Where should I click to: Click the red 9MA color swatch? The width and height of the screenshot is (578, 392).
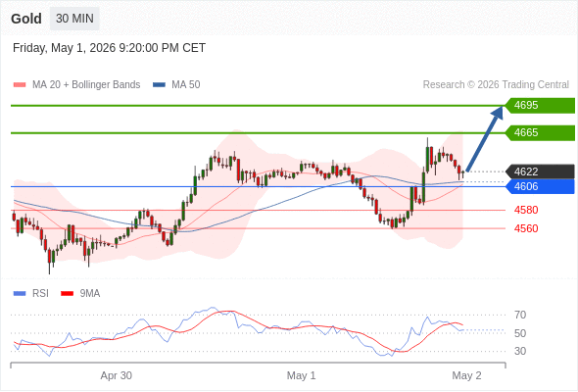coord(67,294)
